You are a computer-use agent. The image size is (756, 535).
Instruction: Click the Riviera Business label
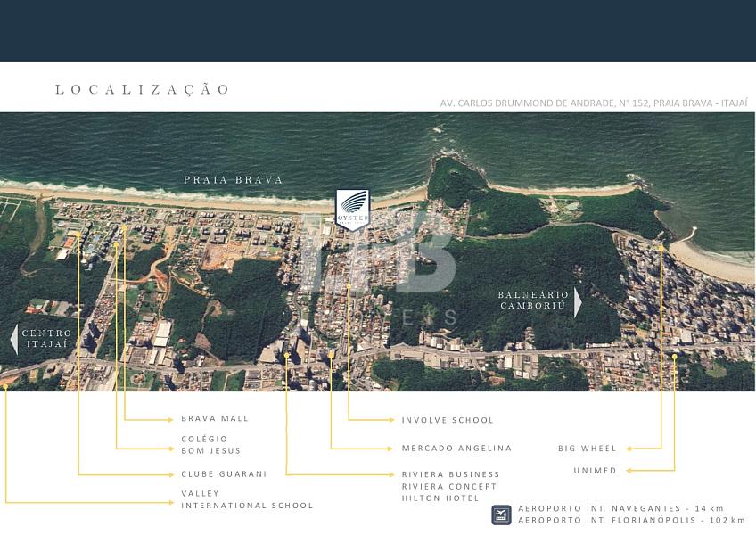pyautogui.click(x=450, y=474)
